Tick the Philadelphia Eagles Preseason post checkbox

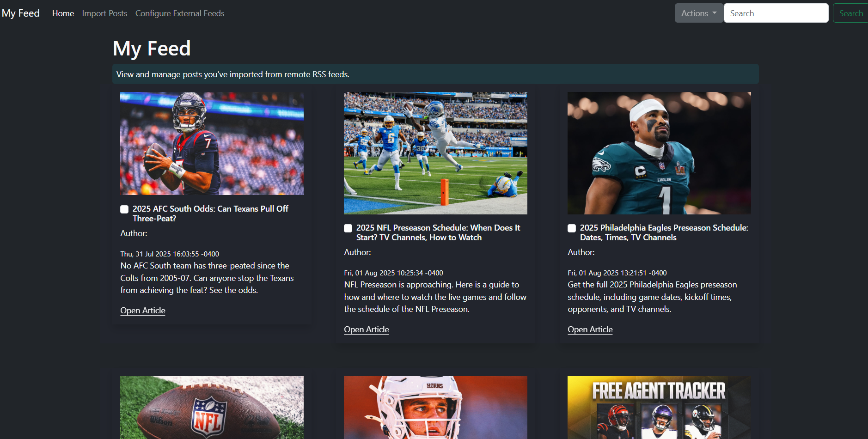[x=572, y=228]
